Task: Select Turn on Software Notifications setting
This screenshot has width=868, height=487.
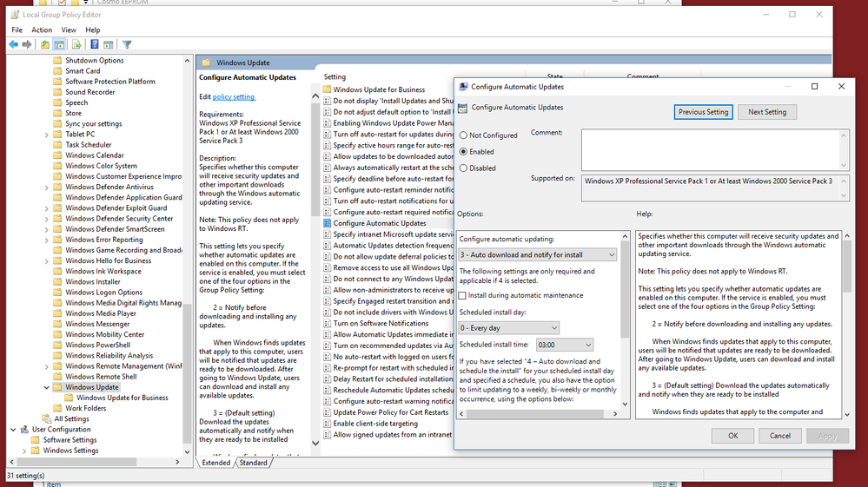Action: click(381, 324)
